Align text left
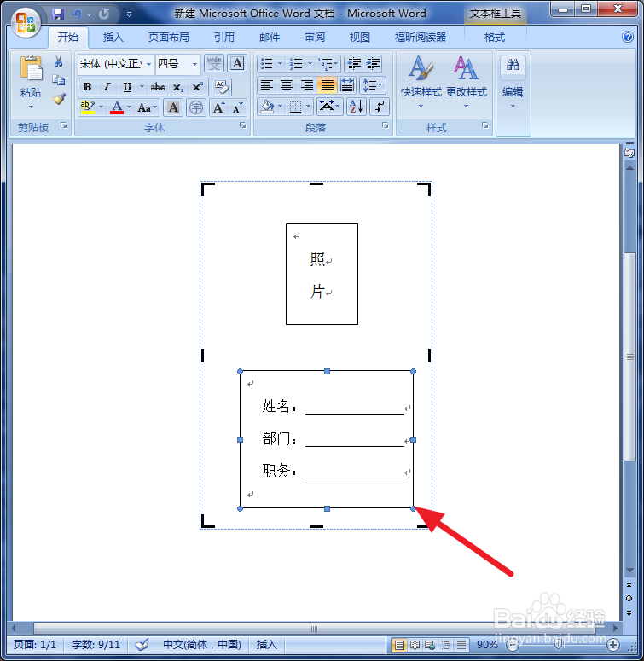 (x=266, y=85)
